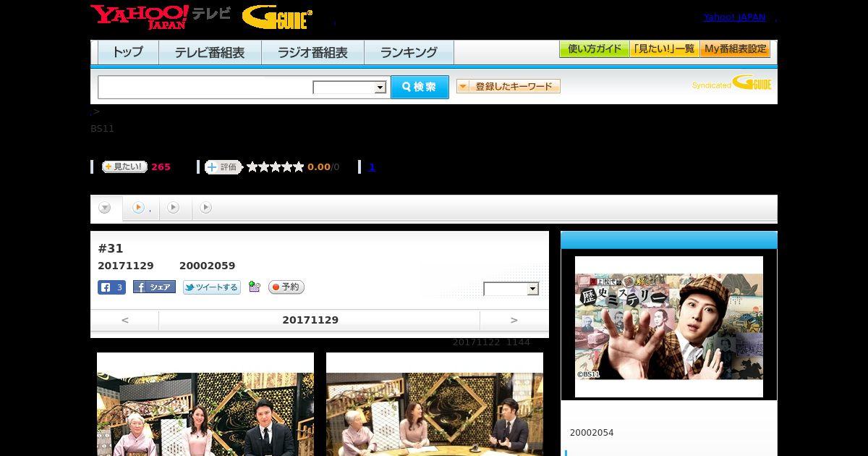Go to next date with > arrow
The height and width of the screenshot is (456, 868).
[x=514, y=320]
